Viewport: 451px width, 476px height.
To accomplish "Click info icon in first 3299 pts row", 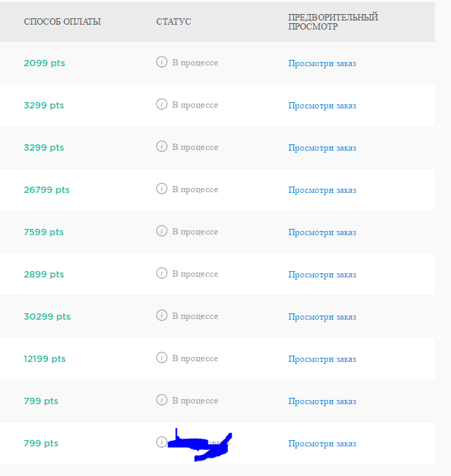I will click(x=162, y=104).
